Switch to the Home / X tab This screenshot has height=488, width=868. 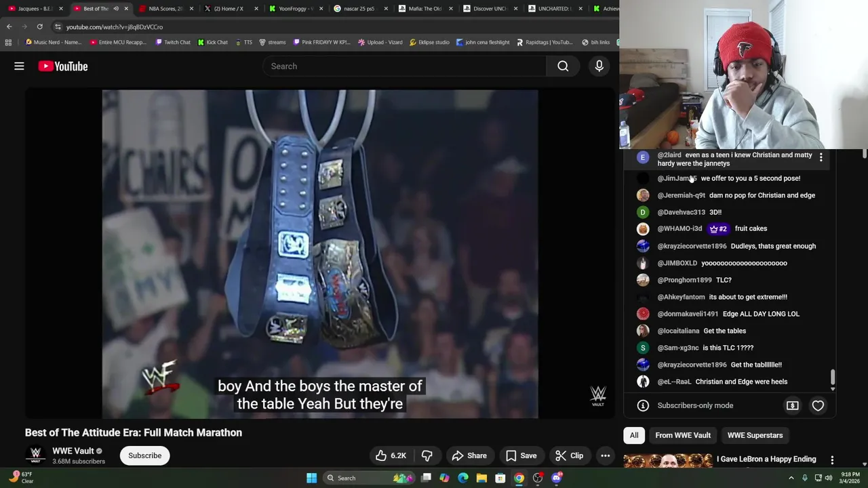point(228,8)
